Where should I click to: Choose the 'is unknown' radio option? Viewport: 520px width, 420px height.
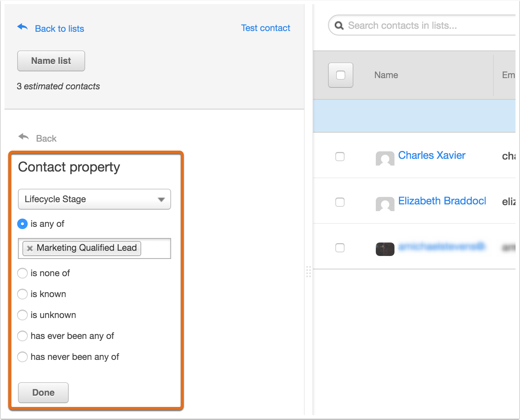(x=22, y=315)
